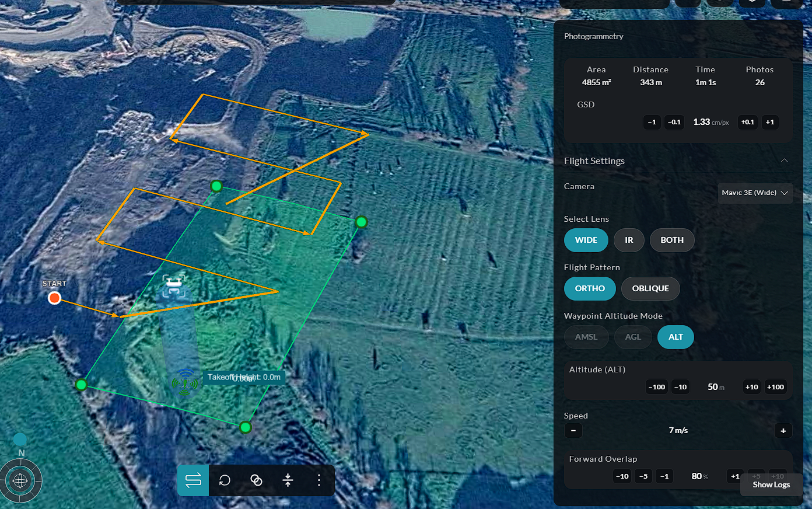812x509 pixels.
Task: Open the three-dot more options menu
Action: coord(319,480)
